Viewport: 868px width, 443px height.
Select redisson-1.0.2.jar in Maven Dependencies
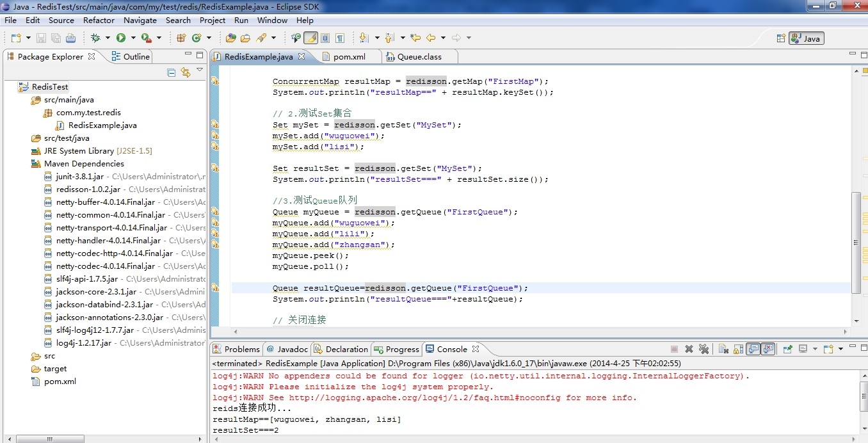(x=88, y=189)
